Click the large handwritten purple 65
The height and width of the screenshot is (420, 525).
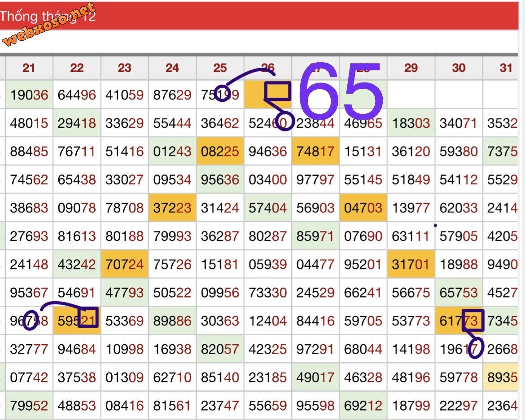pos(341,90)
